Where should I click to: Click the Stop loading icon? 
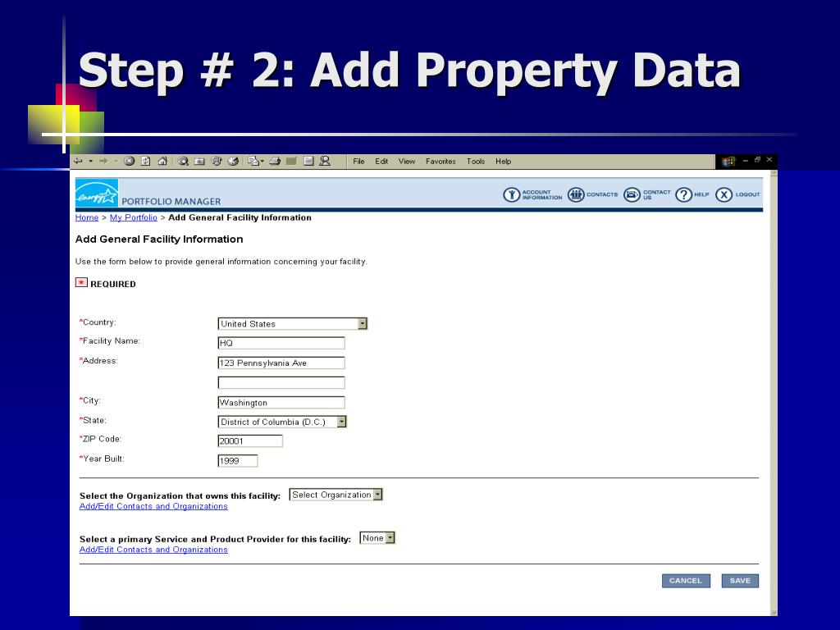click(x=129, y=161)
